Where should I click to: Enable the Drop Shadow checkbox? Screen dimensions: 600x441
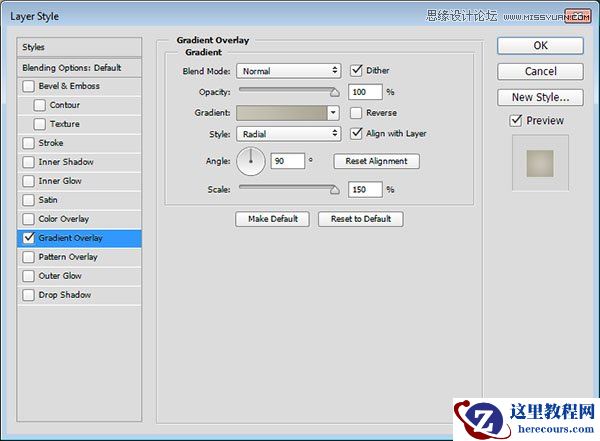tap(28, 295)
